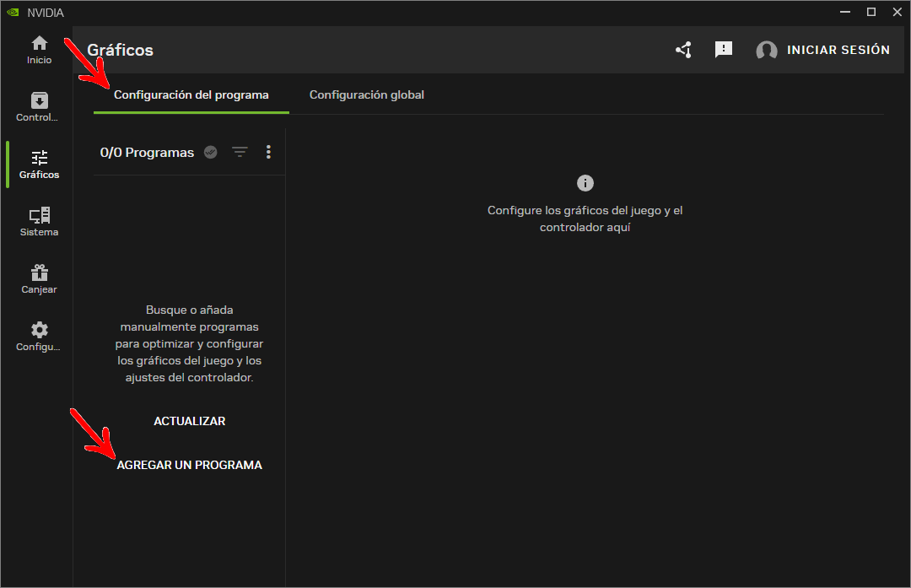911x588 pixels.
Task: Switch to Configuración global tab
Action: click(367, 94)
